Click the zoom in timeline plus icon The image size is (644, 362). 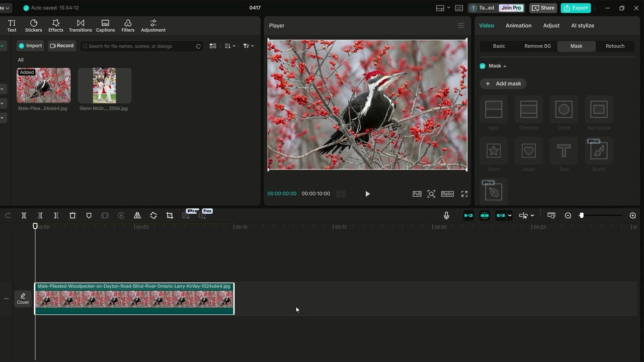pos(633,215)
